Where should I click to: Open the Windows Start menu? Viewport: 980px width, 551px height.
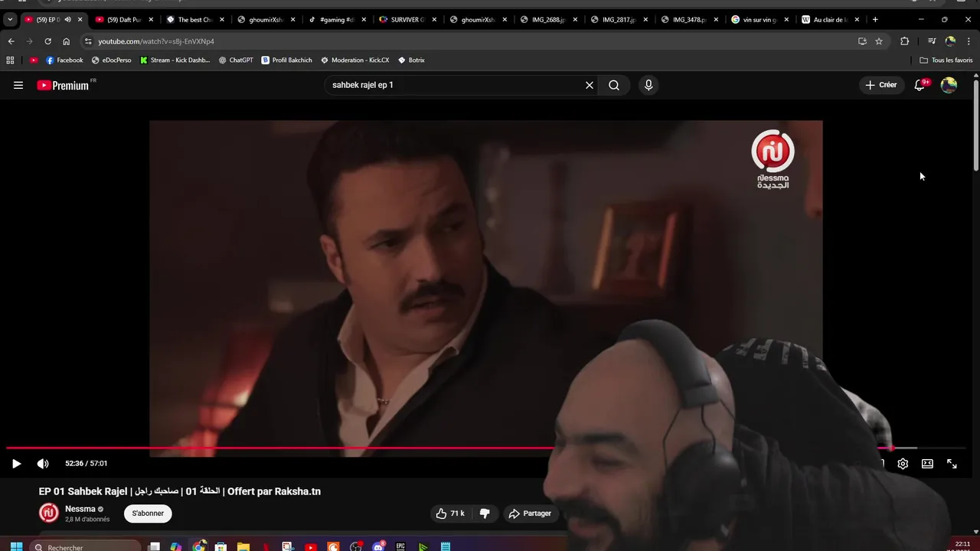(16, 546)
